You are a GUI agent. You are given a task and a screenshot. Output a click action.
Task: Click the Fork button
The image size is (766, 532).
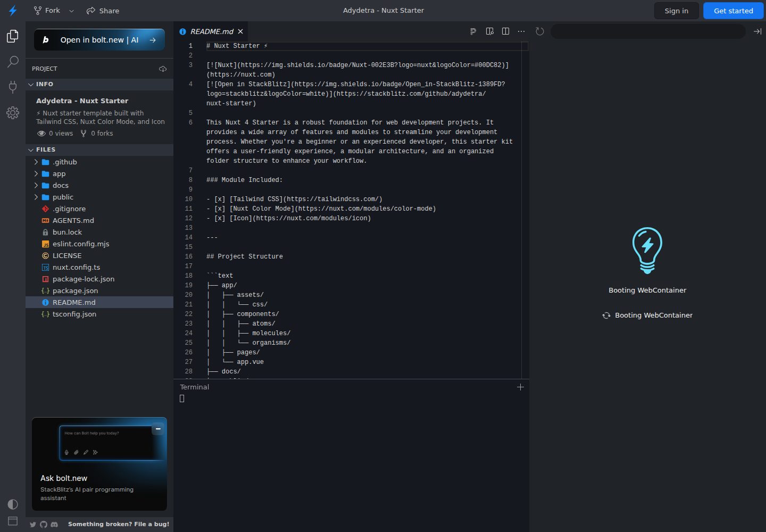click(47, 11)
